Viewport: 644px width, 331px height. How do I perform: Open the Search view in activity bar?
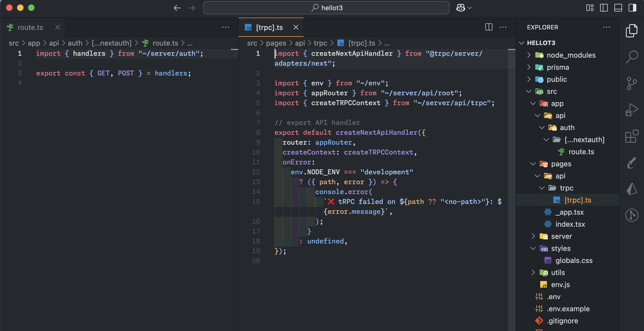[632, 57]
